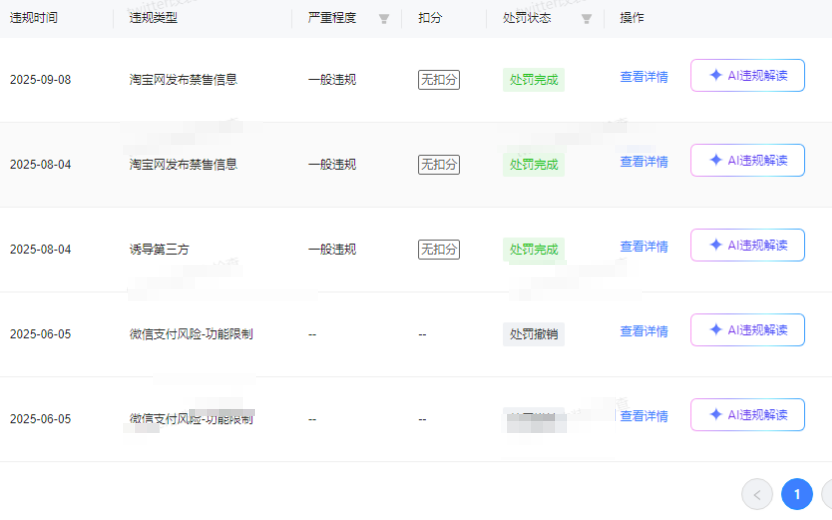The width and height of the screenshot is (832, 520).
Task: Click the sparkle icon in 2025-09-08 row's AI button
Action: click(716, 75)
